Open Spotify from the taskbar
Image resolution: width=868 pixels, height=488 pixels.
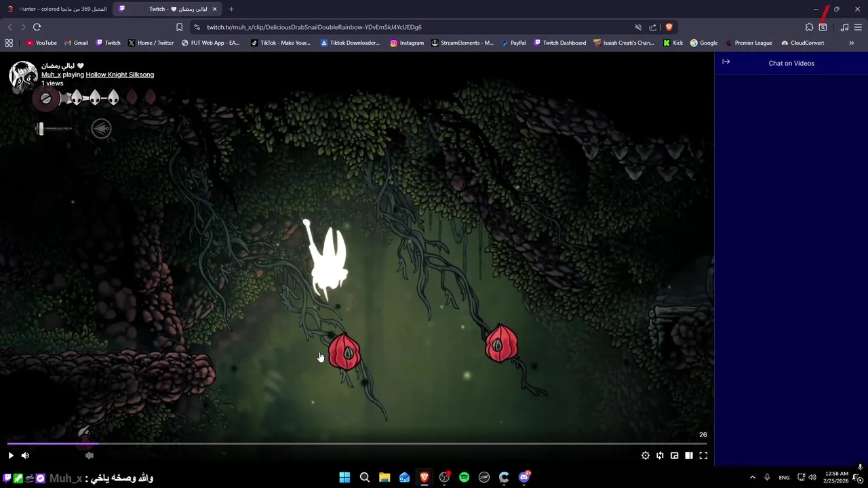pyautogui.click(x=464, y=477)
